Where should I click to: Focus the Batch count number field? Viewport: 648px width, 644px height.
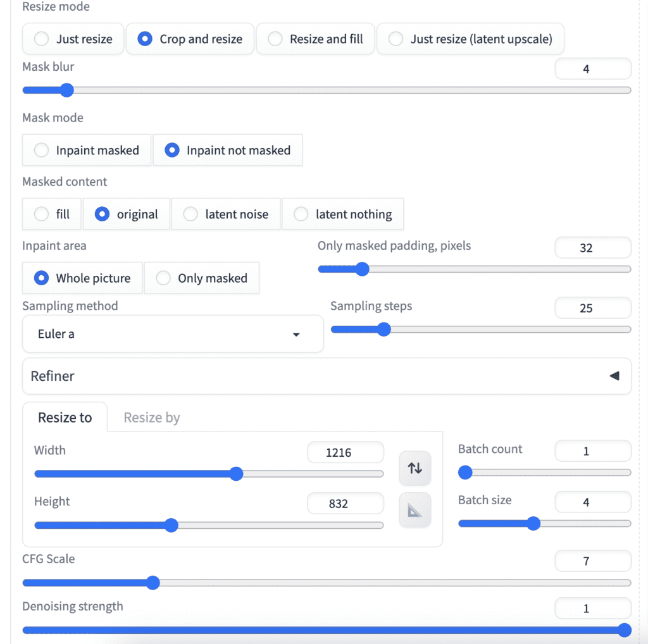pos(593,450)
